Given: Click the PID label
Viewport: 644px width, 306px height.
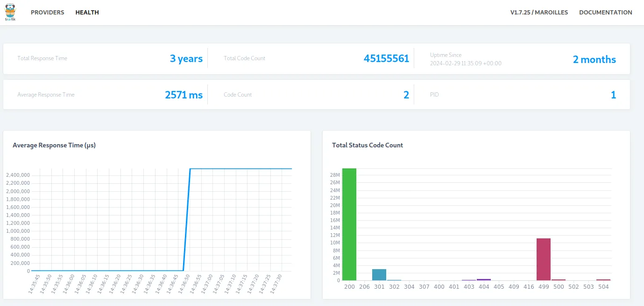Looking at the screenshot, I should point(434,95).
